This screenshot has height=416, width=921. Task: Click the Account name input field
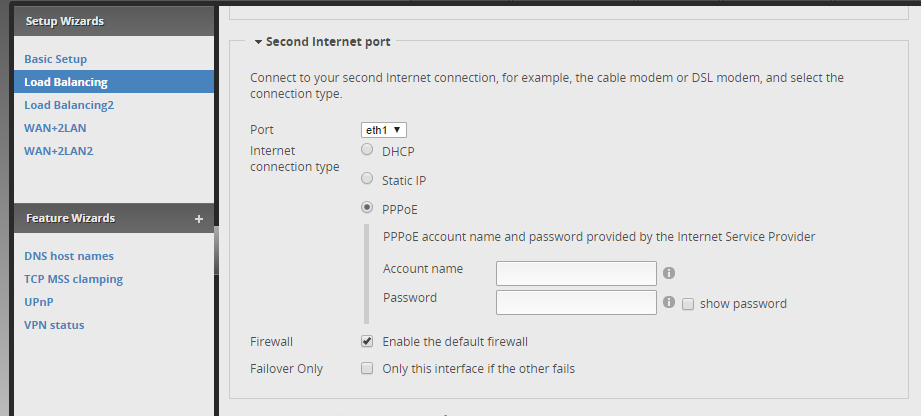(576, 273)
